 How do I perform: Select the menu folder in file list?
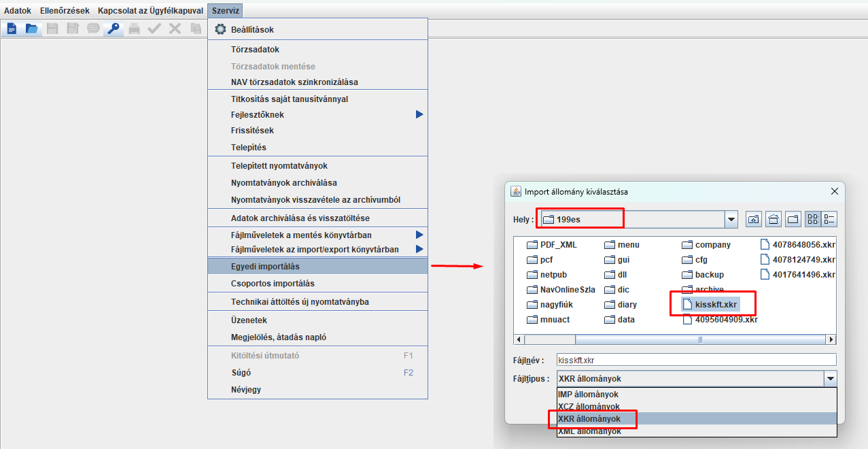(623, 245)
